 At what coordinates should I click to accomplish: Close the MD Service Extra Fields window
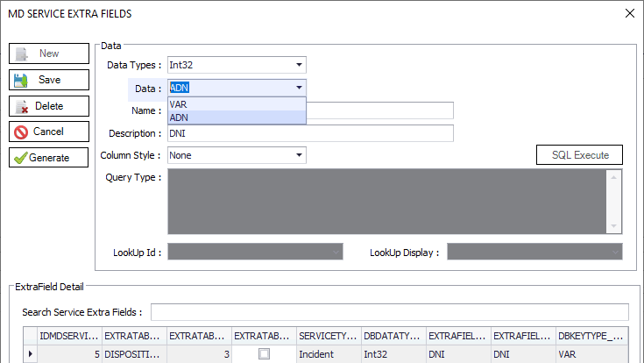click(x=630, y=13)
